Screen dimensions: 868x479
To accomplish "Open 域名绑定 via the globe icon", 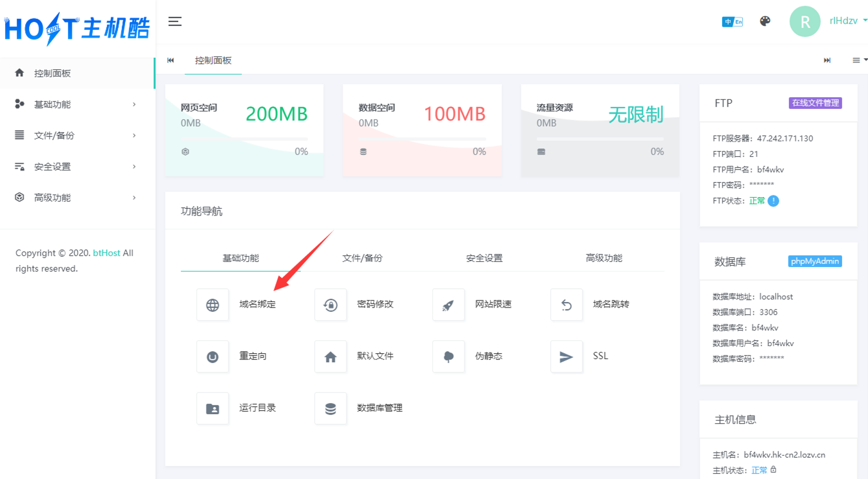I will tap(213, 305).
